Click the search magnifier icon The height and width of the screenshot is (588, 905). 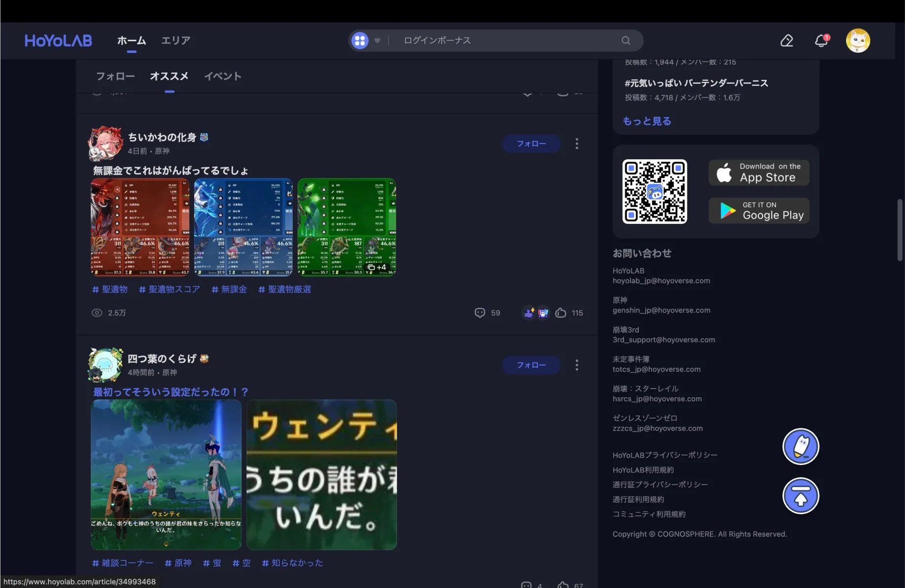coord(626,40)
